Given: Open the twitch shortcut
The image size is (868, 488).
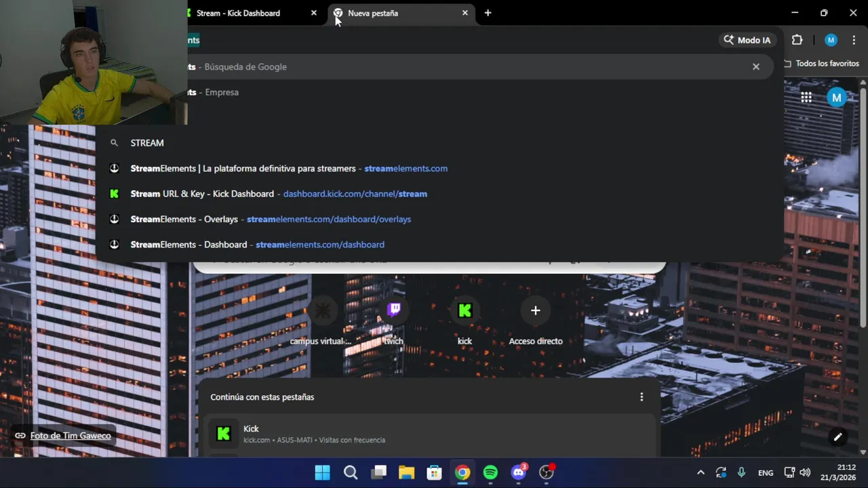Looking at the screenshot, I should [x=394, y=321].
